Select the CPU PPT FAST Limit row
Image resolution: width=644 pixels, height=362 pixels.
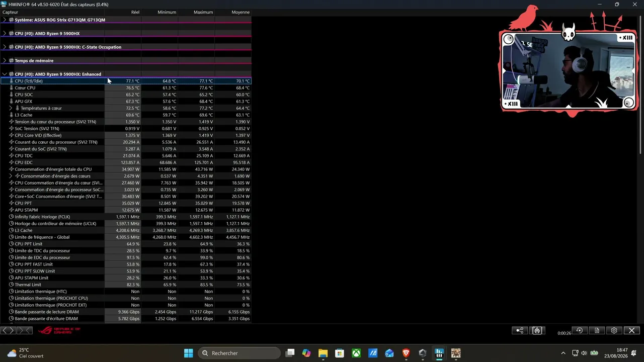pos(126,264)
